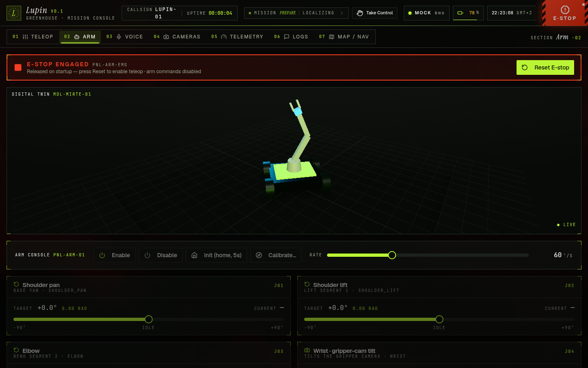Screen dimensions: 588x368
Task: Click the power icon on Enable
Action: click(102, 255)
